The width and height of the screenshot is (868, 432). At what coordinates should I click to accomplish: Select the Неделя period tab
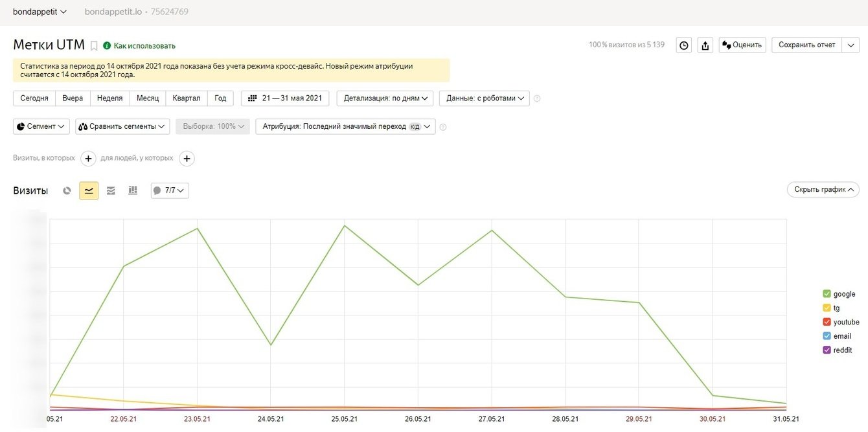coord(110,98)
